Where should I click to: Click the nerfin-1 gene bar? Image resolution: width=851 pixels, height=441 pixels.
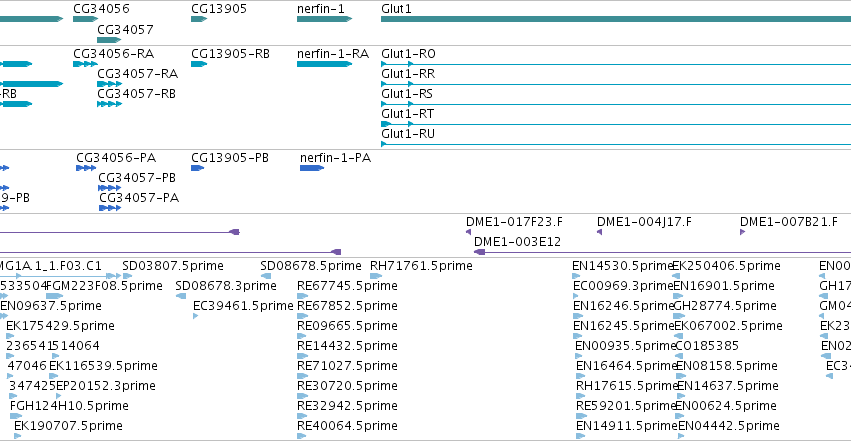click(325, 20)
